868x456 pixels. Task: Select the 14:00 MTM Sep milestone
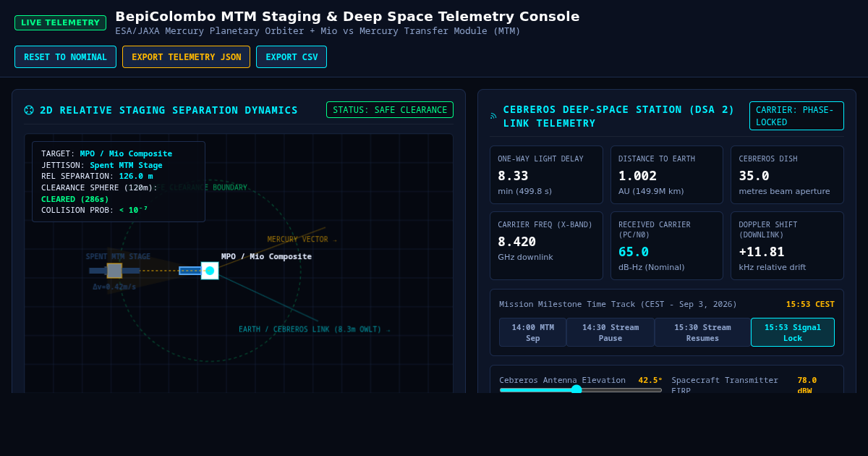click(x=532, y=332)
